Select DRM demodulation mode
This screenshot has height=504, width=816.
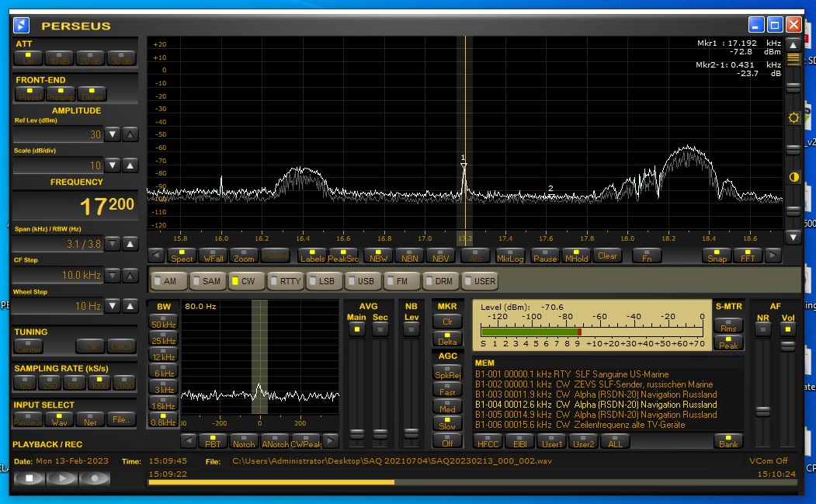(439, 281)
